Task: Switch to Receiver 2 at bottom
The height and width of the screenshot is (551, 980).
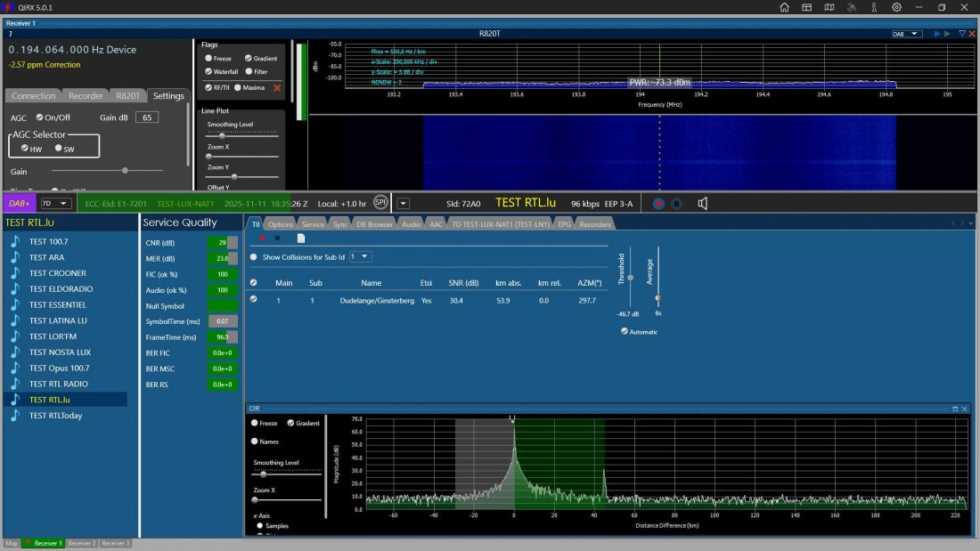Action: 82,543
